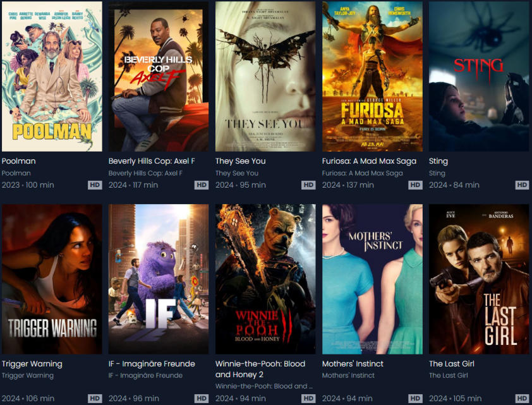Click the HD badge for Sting
Image resolution: width=532 pixels, height=405 pixels.
pos(522,185)
